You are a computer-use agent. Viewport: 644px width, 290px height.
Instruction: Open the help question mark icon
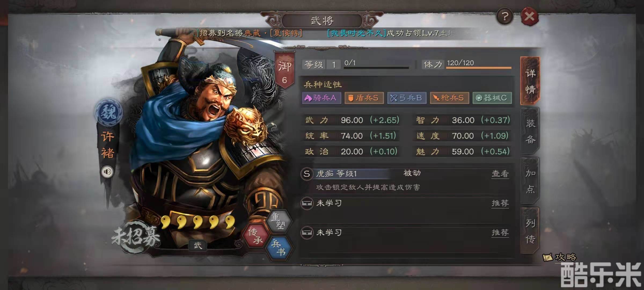505,17
